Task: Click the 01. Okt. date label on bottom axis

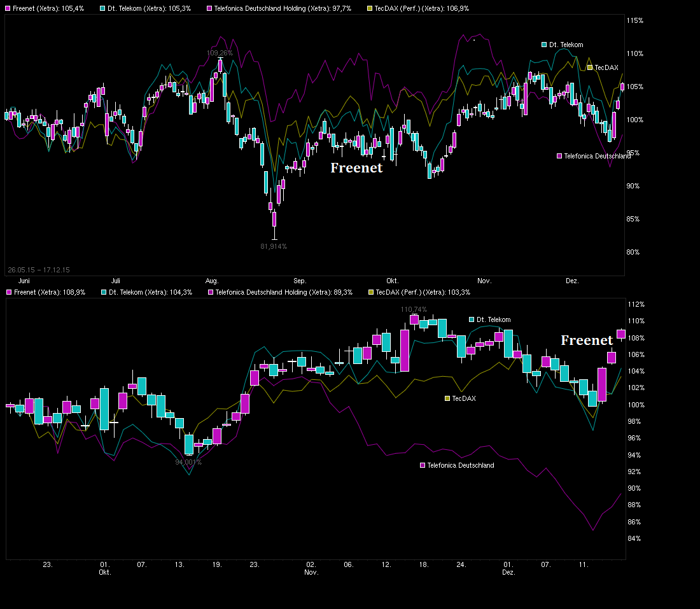Action: pyautogui.click(x=105, y=568)
